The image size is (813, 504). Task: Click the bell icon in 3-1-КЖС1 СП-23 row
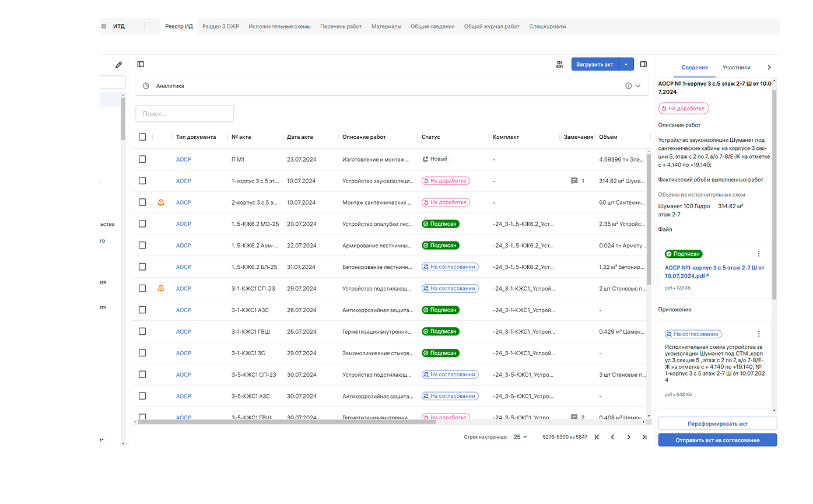161,288
